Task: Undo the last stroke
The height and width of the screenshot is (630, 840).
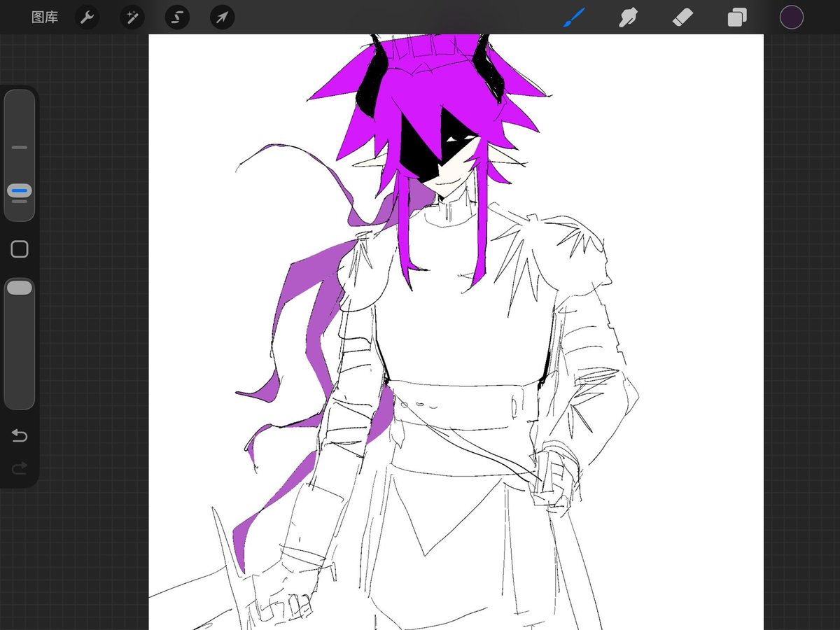Action: (x=20, y=436)
